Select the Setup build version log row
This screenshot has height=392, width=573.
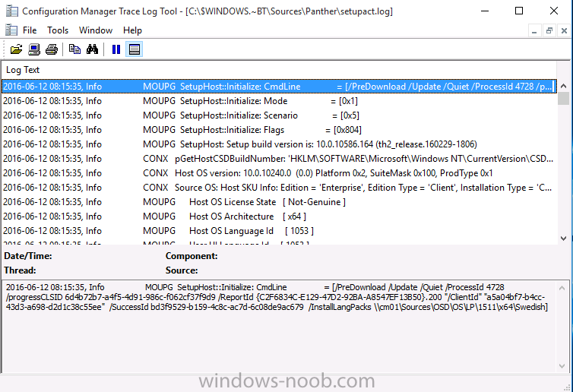tap(279, 144)
